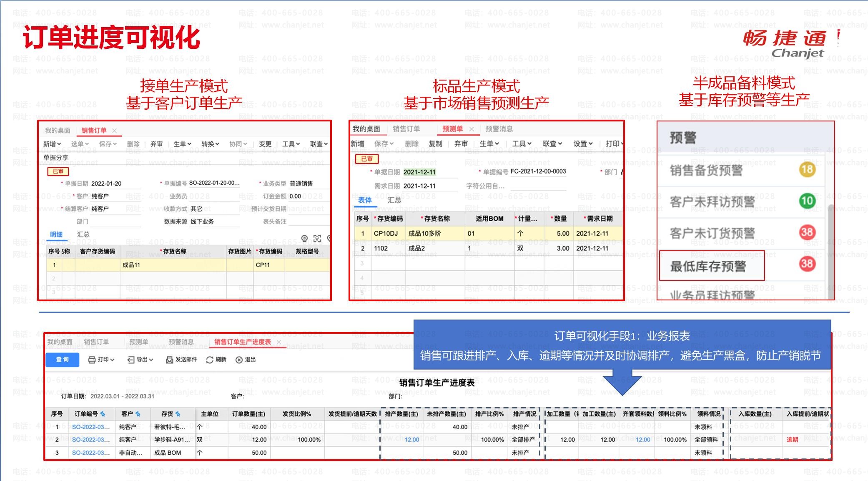Click sort icon on 客户 column header
868x481 pixels.
click(x=138, y=414)
